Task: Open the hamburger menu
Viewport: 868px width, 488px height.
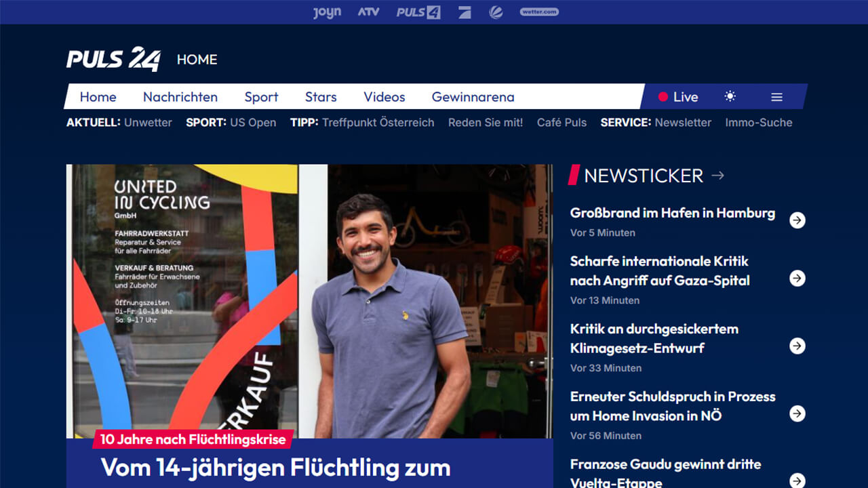Action: coord(776,97)
